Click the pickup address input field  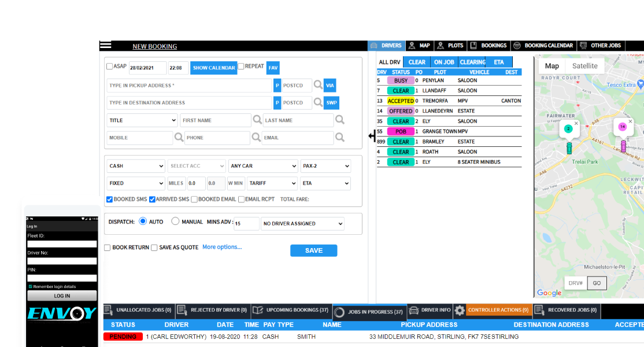[x=188, y=86]
